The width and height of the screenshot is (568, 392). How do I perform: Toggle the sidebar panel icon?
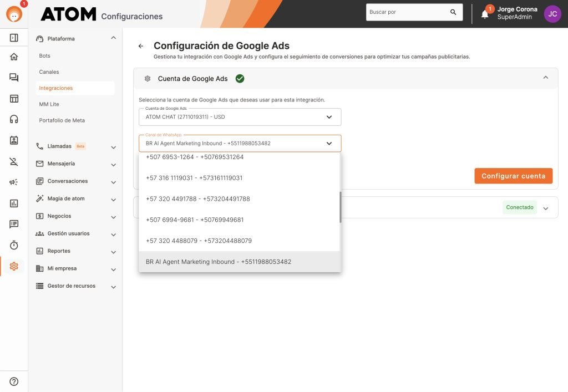[x=14, y=38]
